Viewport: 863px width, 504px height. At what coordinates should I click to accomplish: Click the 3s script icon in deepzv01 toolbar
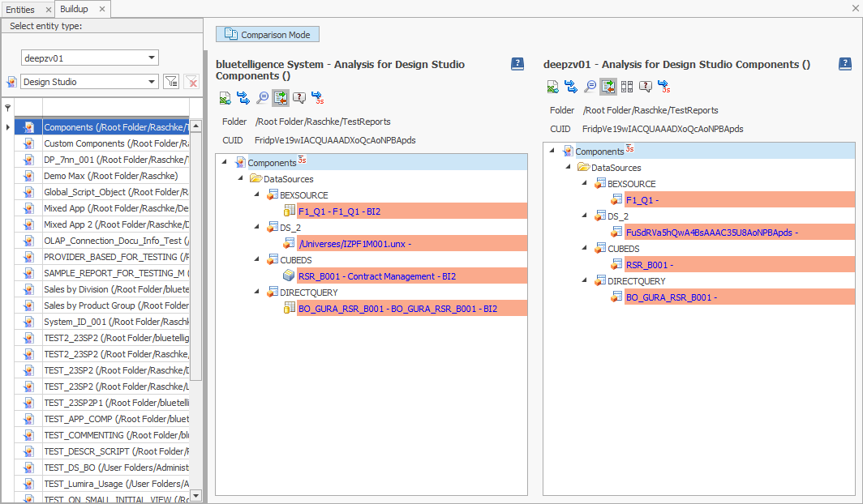click(x=663, y=87)
